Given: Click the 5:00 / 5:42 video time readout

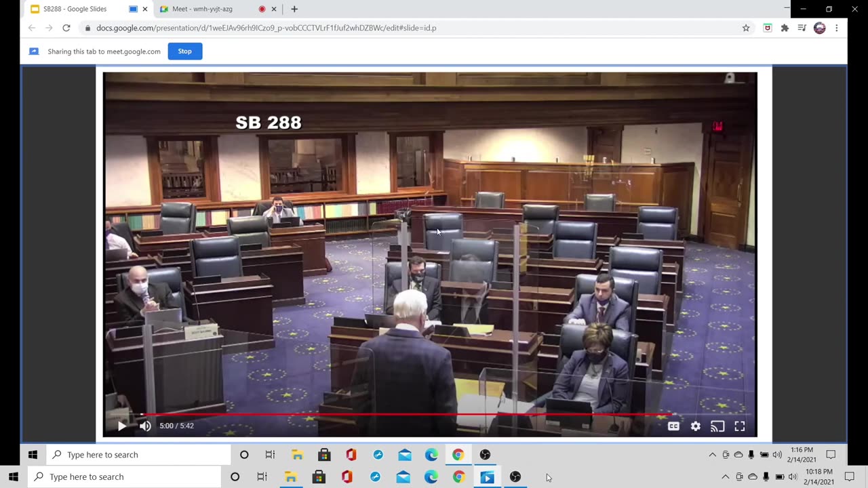Looking at the screenshot, I should [176, 426].
